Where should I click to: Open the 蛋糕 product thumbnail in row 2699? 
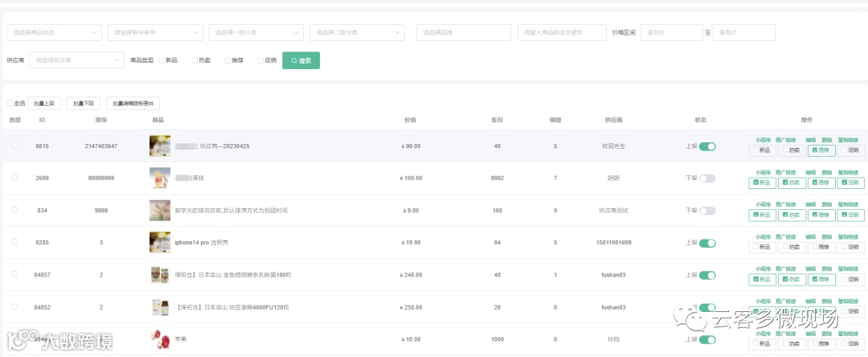159,178
